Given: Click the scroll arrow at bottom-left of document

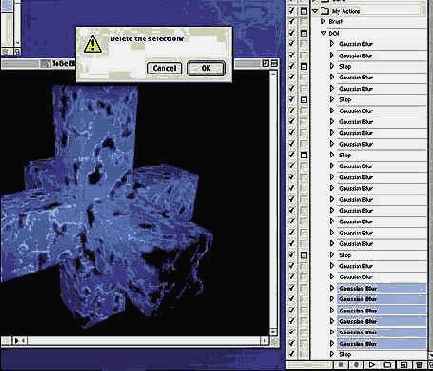Looking at the screenshot, I should [16, 341].
